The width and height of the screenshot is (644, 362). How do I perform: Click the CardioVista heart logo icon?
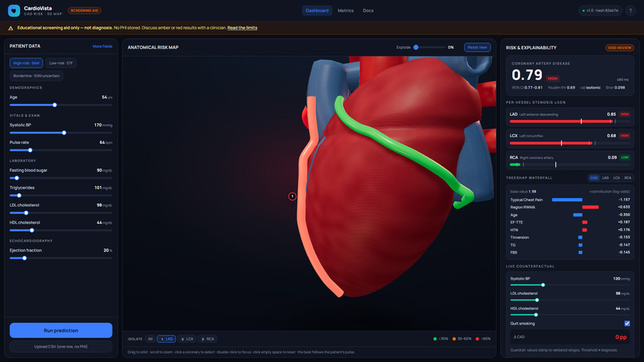pos(14,10)
